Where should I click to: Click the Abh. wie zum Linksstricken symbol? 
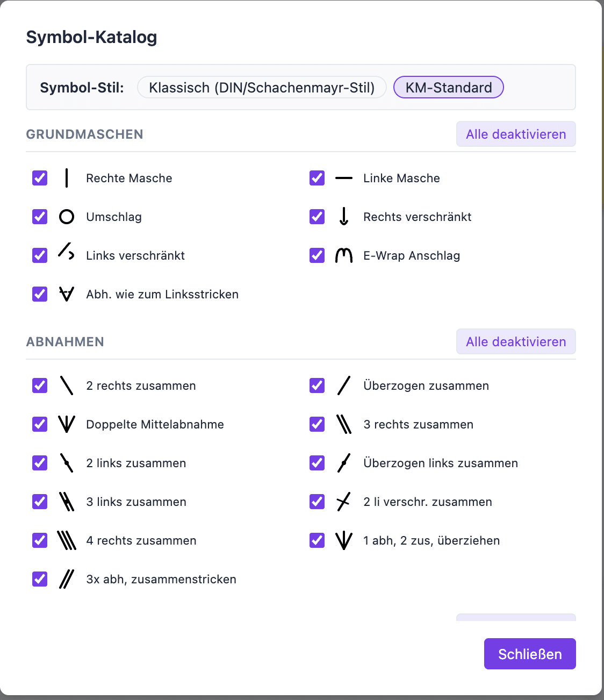pyautogui.click(x=67, y=294)
